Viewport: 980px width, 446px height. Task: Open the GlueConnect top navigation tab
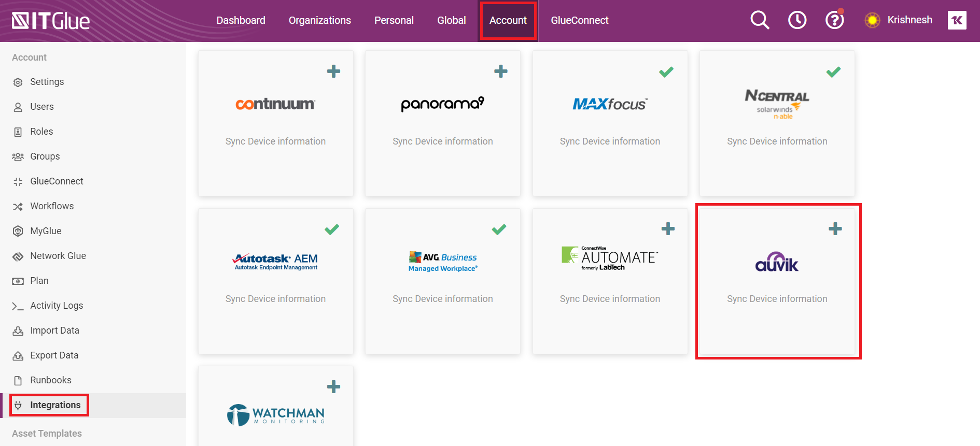[580, 20]
